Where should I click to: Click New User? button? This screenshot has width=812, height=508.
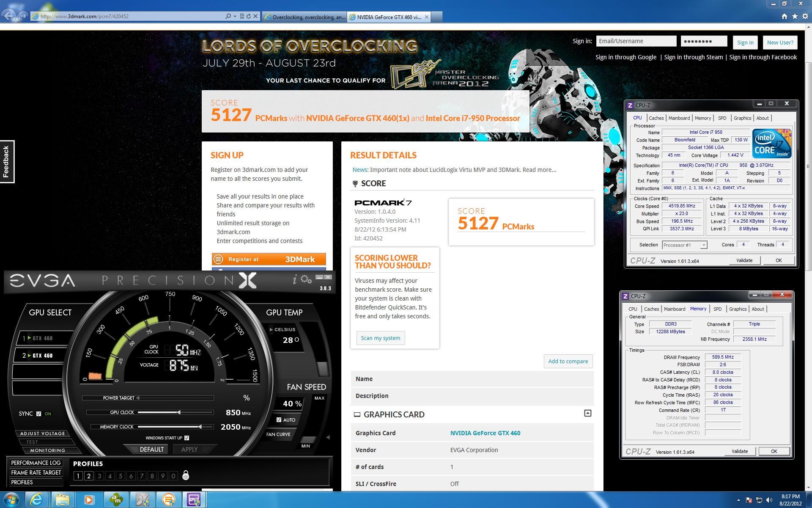pos(780,42)
